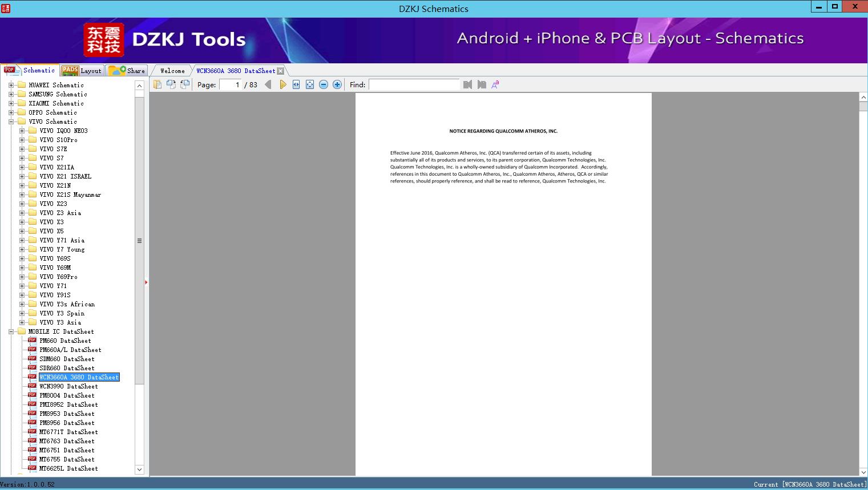Find the previous search match

468,84
